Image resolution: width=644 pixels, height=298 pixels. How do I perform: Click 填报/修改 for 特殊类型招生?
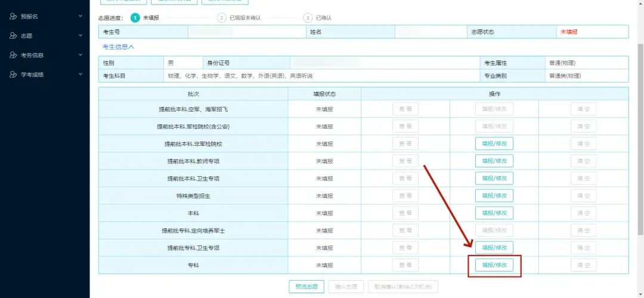click(x=494, y=196)
